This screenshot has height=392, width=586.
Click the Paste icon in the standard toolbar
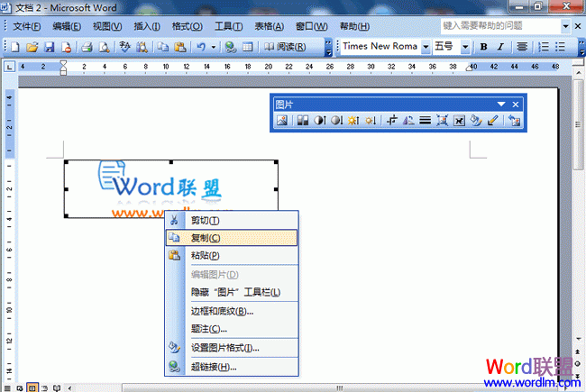[180, 47]
